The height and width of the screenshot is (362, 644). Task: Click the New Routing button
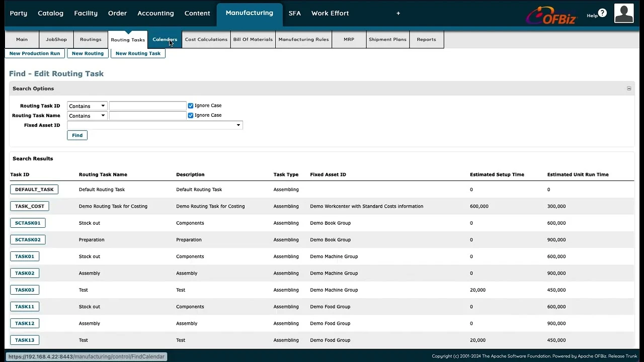click(x=88, y=53)
